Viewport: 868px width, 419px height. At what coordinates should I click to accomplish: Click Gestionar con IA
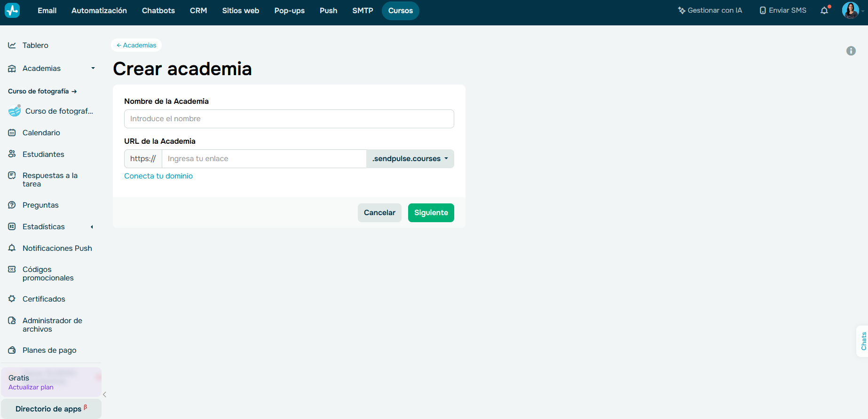click(x=710, y=10)
